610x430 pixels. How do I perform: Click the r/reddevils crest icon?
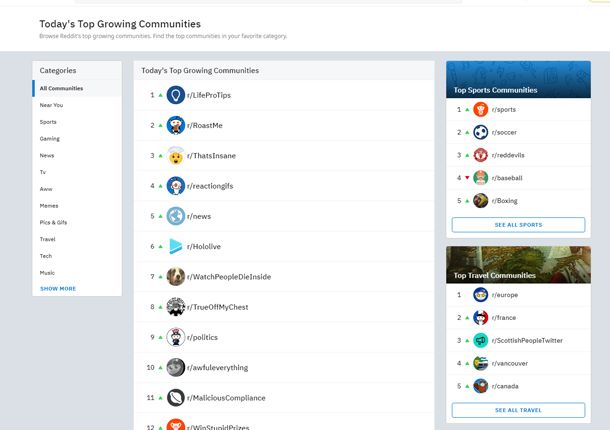(x=480, y=155)
